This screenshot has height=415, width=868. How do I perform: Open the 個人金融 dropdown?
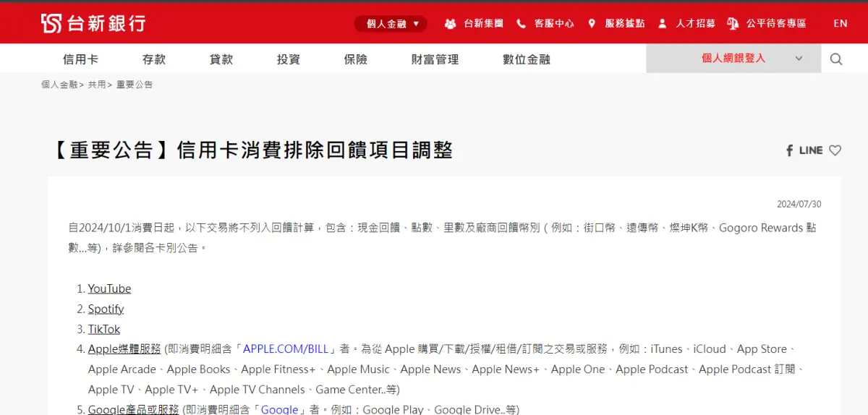[391, 24]
